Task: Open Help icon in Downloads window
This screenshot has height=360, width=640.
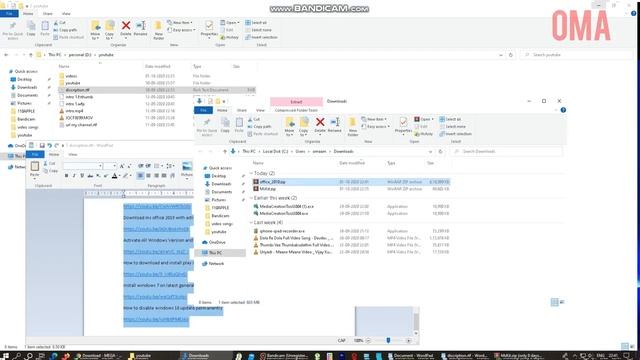Action: 563,110
